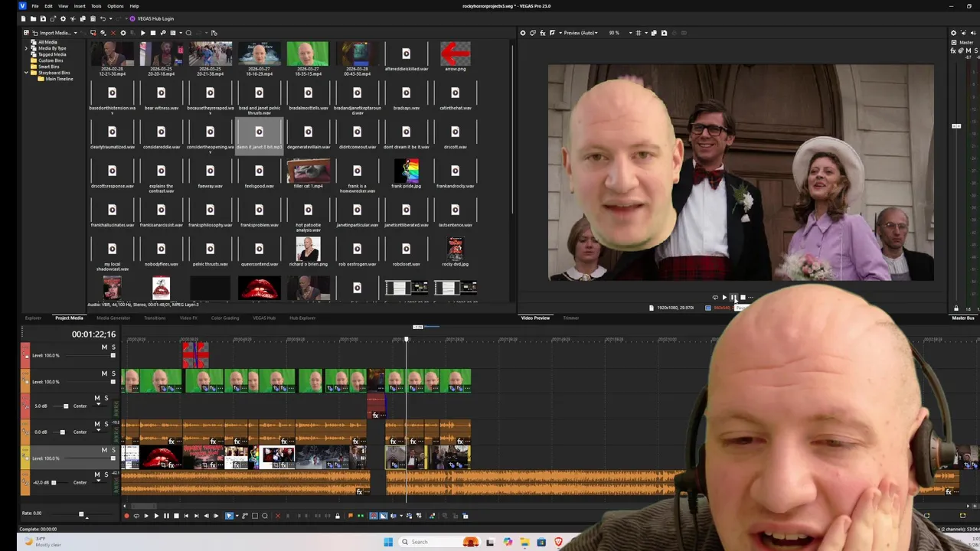The image size is (980, 551).
Task: Expand Media By Type tree node
Action: coord(26,48)
